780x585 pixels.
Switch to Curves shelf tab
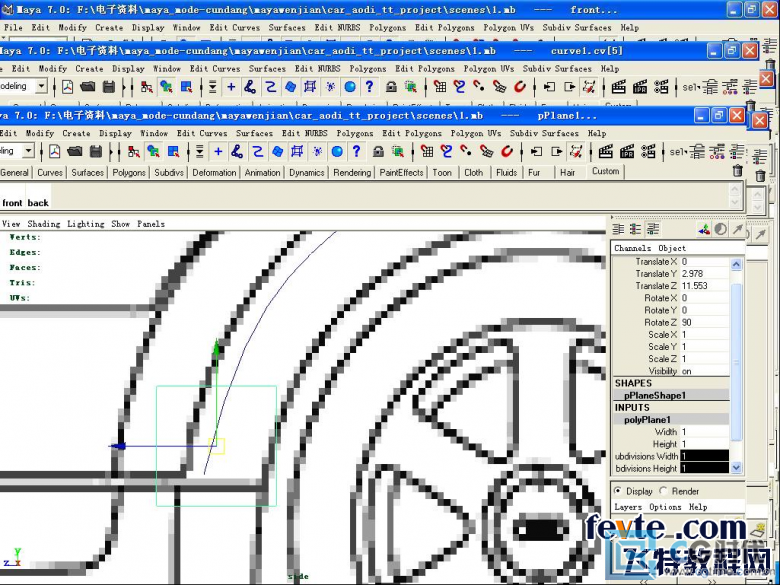coord(50,173)
